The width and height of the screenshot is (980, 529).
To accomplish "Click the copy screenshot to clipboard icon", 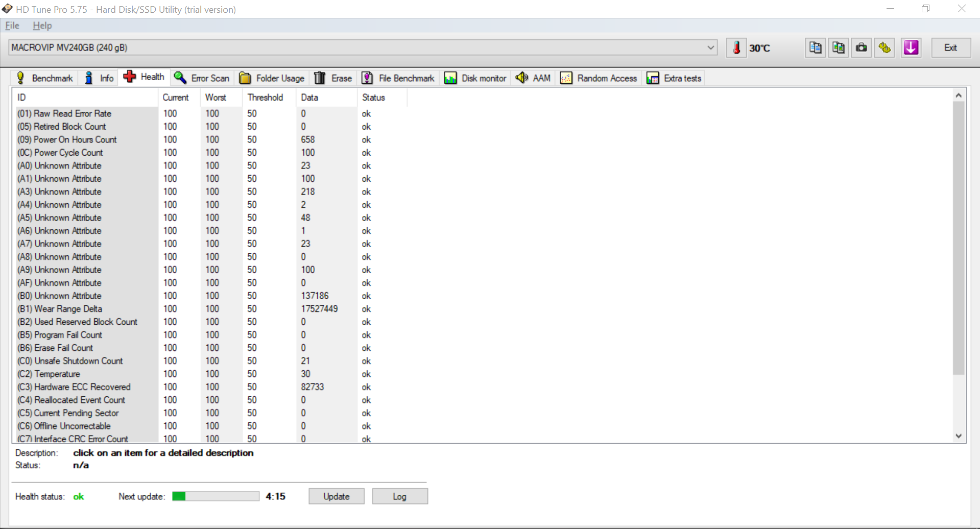I will [838, 47].
